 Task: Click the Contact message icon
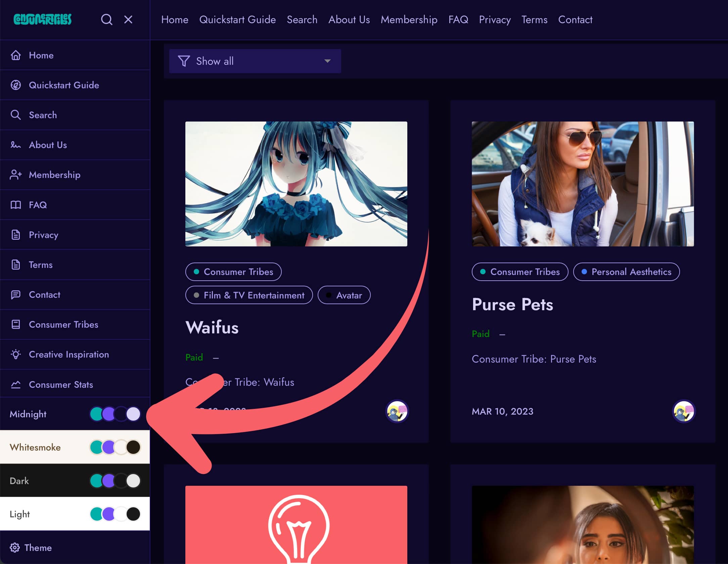[x=16, y=294]
